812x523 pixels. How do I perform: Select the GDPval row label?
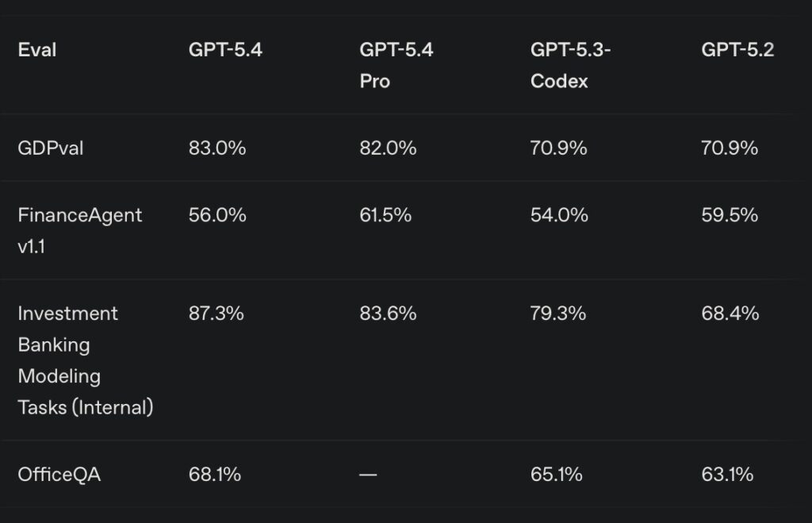[50, 148]
